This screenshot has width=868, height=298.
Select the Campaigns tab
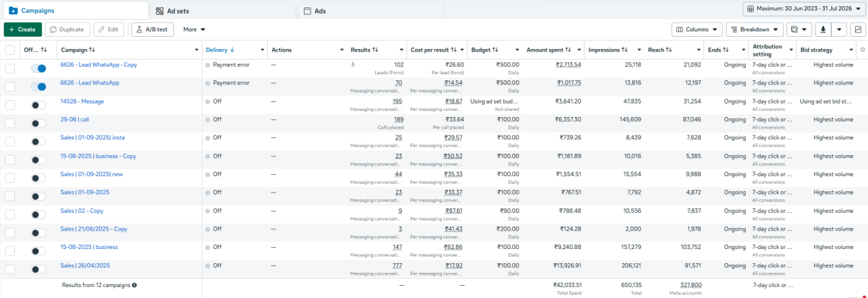click(x=75, y=11)
